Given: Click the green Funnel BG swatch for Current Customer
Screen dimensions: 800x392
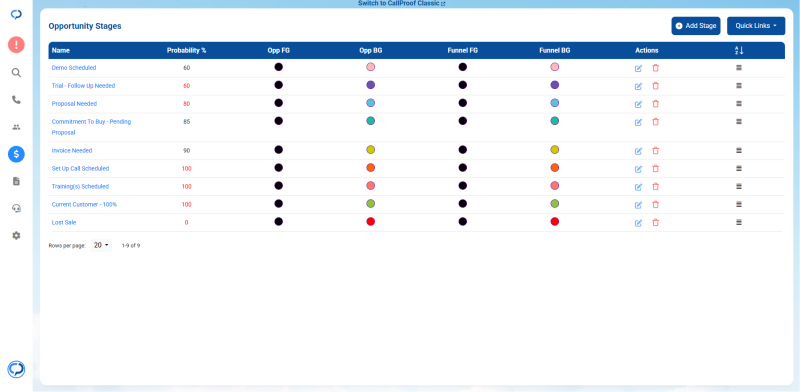Looking at the screenshot, I should 555,204.
